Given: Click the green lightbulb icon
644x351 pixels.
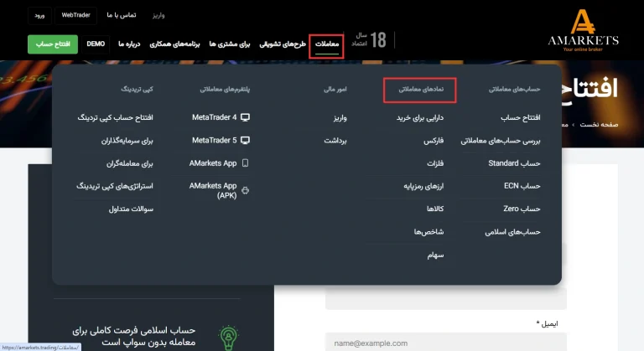Looking at the screenshot, I should [228, 338].
